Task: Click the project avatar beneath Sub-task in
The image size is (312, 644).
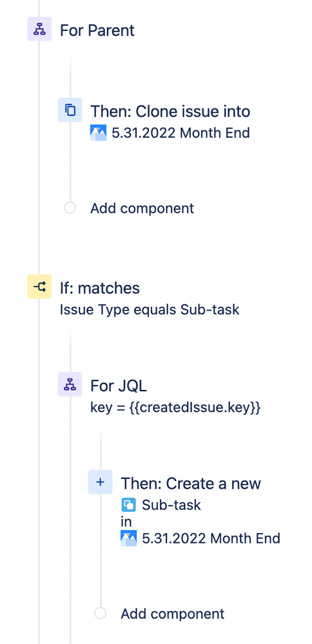Action: (128, 538)
